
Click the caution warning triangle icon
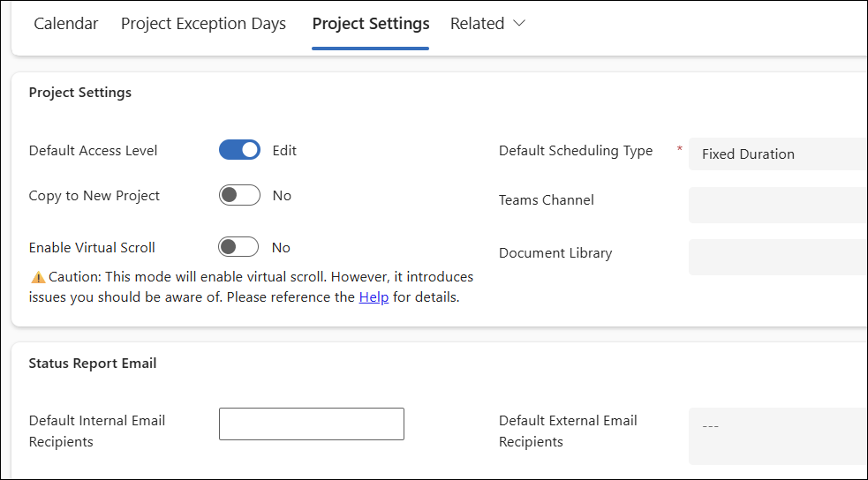38,277
